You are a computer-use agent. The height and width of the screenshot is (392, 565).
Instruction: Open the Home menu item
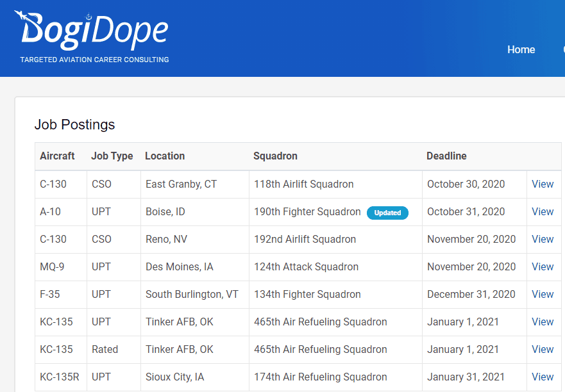click(x=521, y=50)
